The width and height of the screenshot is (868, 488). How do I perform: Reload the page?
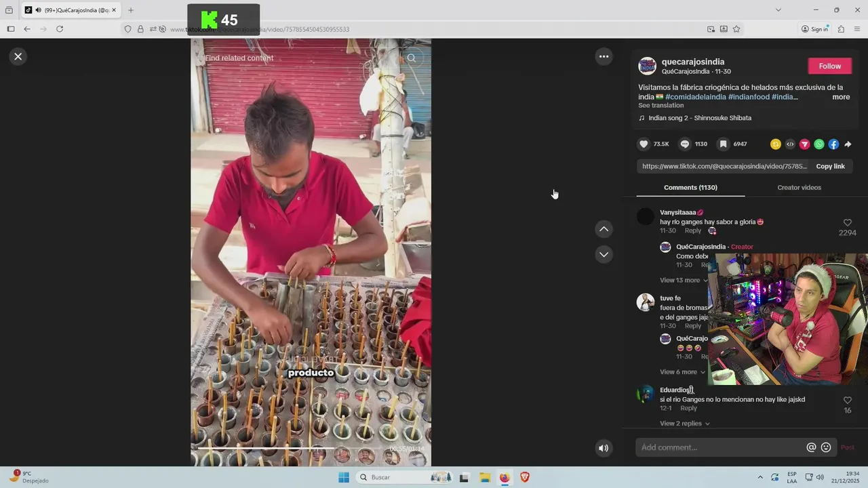(60, 29)
